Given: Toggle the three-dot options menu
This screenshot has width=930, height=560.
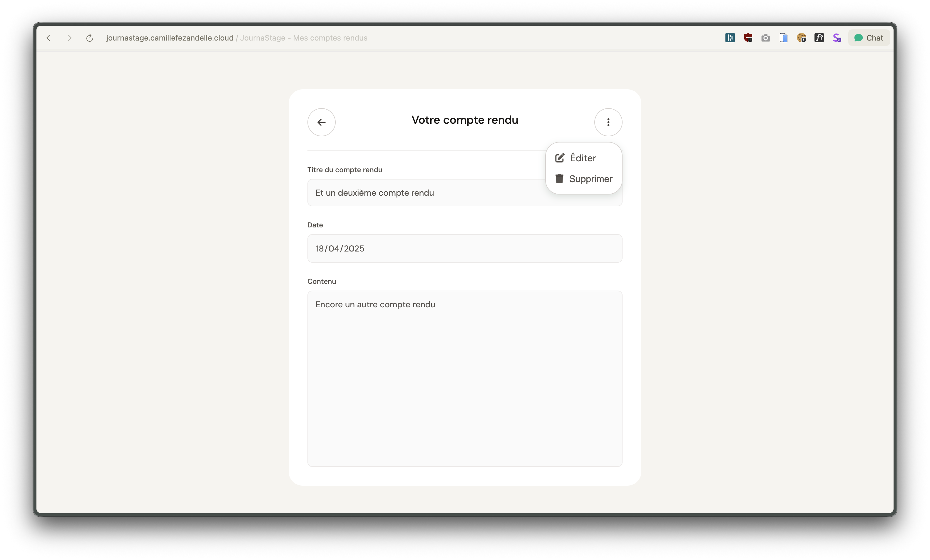Looking at the screenshot, I should (608, 122).
